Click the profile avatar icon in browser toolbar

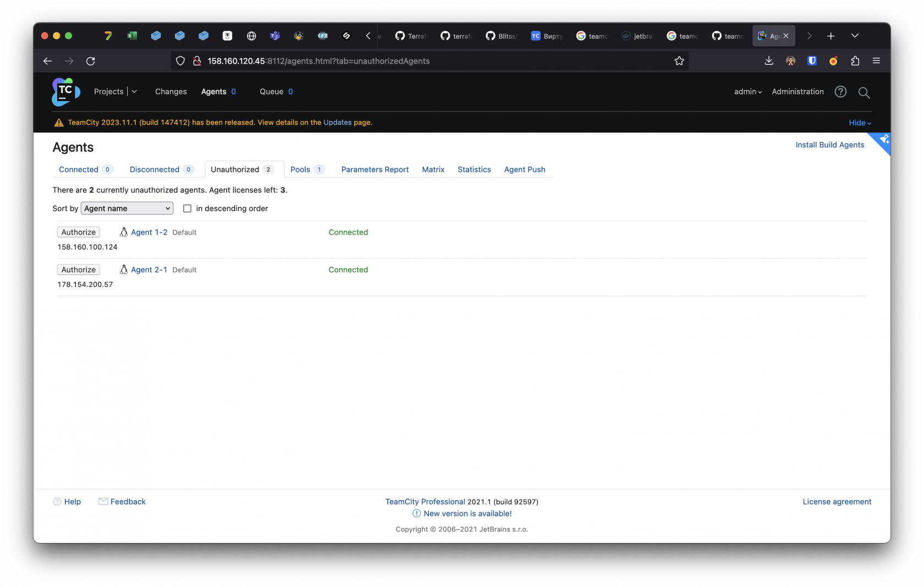pos(790,61)
